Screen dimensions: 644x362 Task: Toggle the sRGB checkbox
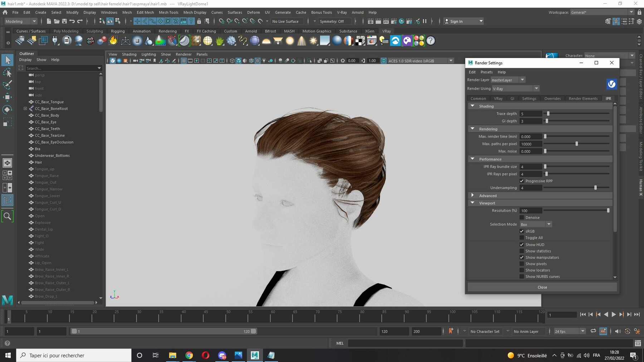coord(522,231)
